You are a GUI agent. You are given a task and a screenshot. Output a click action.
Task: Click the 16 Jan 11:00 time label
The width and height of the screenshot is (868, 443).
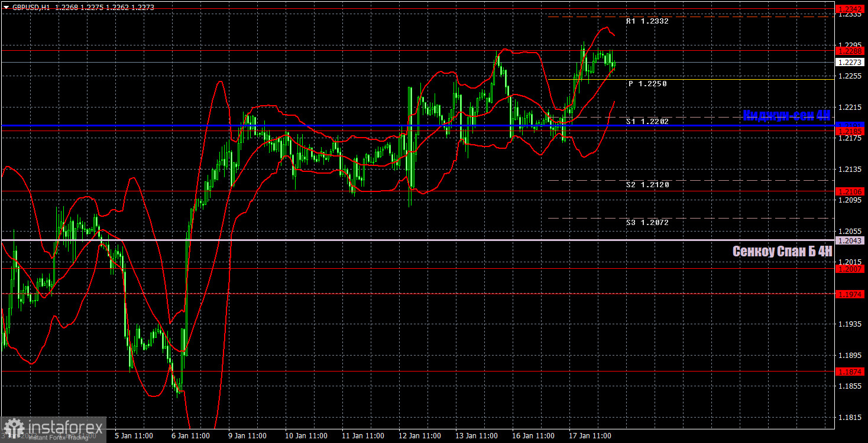[x=533, y=436]
